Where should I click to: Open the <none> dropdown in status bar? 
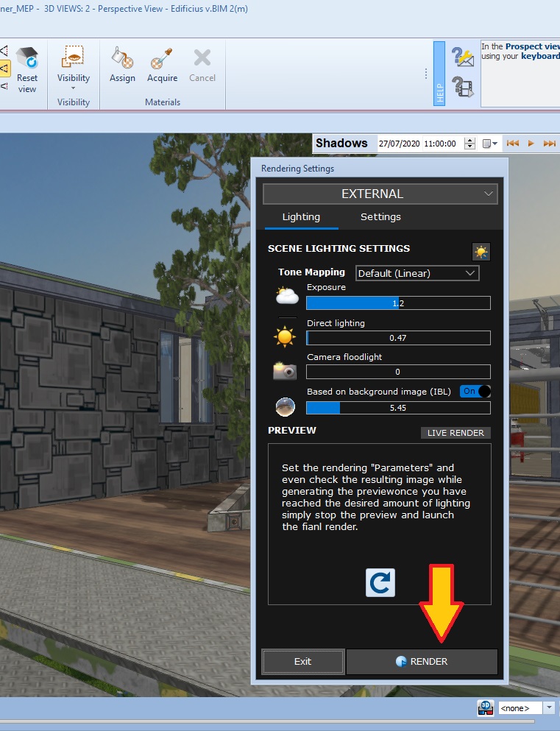pyautogui.click(x=549, y=707)
